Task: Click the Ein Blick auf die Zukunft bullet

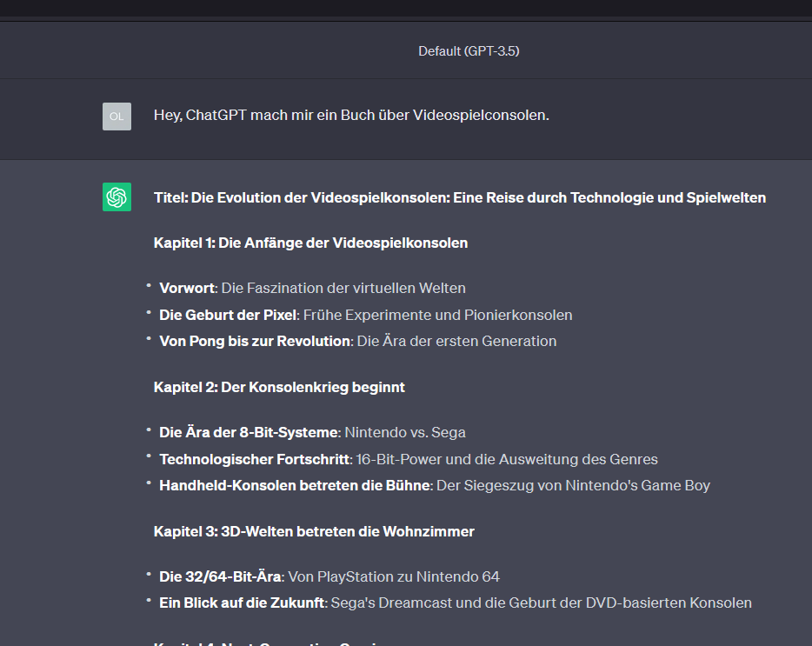Action: click(x=456, y=603)
